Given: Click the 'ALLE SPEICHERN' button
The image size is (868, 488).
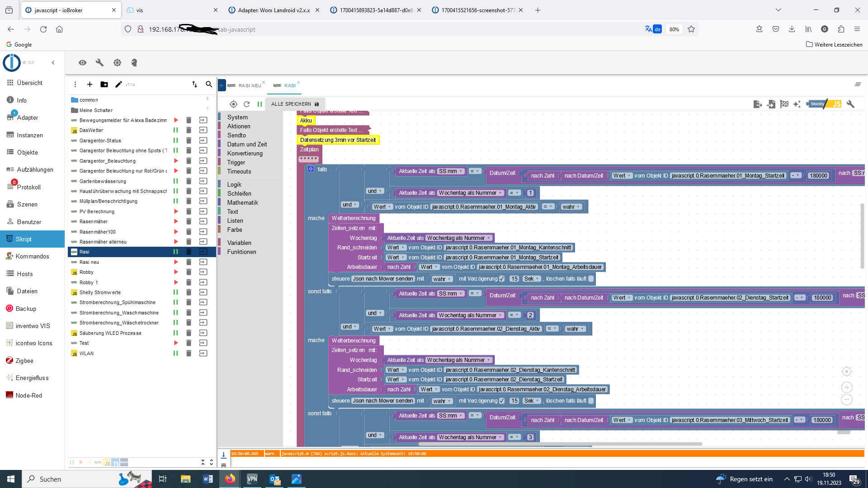Looking at the screenshot, I should click(295, 104).
